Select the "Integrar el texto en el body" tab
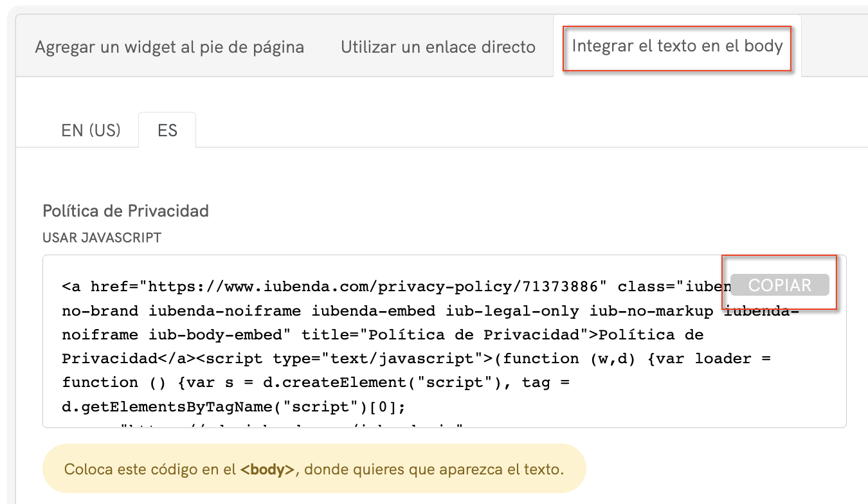The height and width of the screenshot is (504, 868). click(677, 46)
